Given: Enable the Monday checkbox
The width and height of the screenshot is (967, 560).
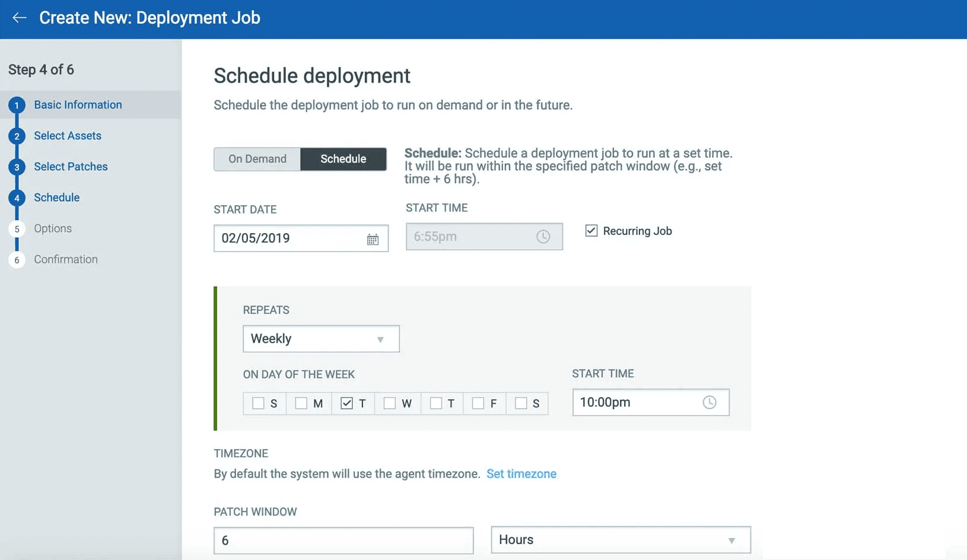Looking at the screenshot, I should click(x=301, y=403).
